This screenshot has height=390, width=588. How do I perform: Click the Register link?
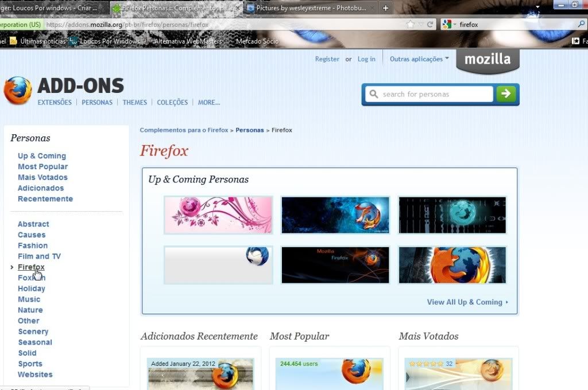click(x=327, y=59)
